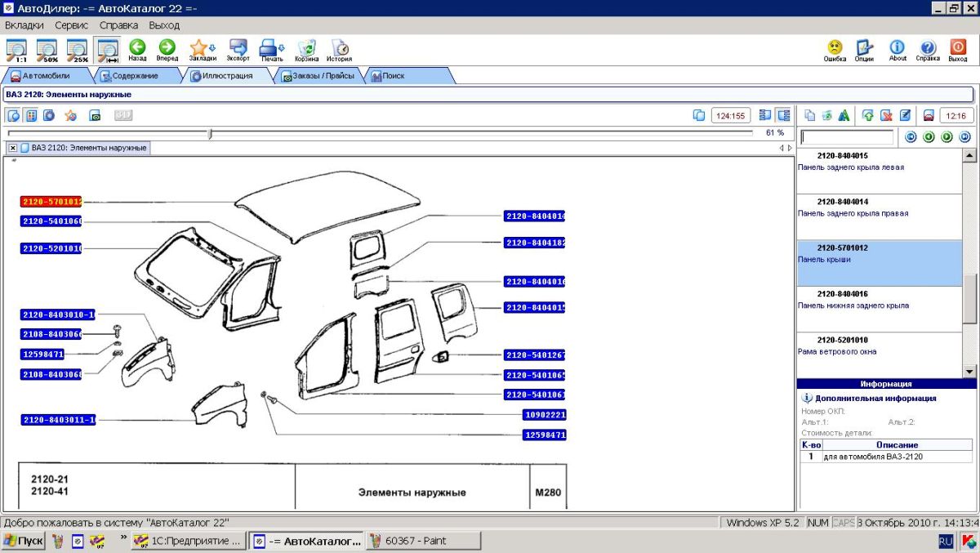Click the red X delete icon
Screen dimensions: 980x553
[x=885, y=115]
